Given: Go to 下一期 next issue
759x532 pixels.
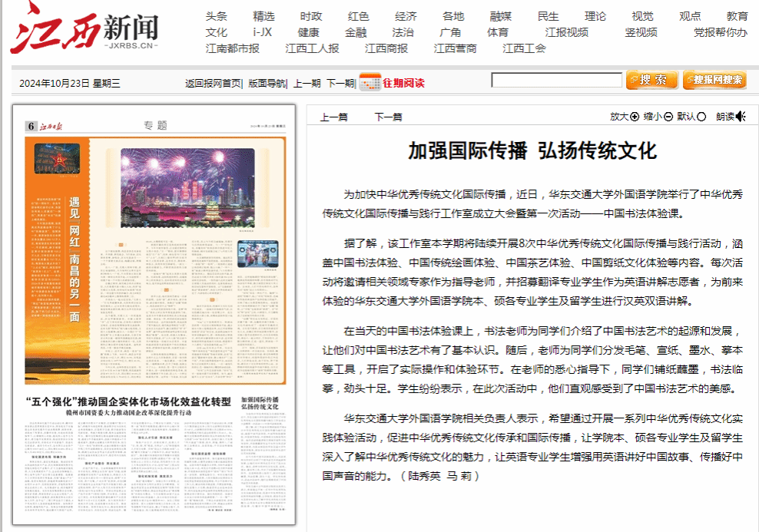Looking at the screenshot, I should tap(340, 83).
